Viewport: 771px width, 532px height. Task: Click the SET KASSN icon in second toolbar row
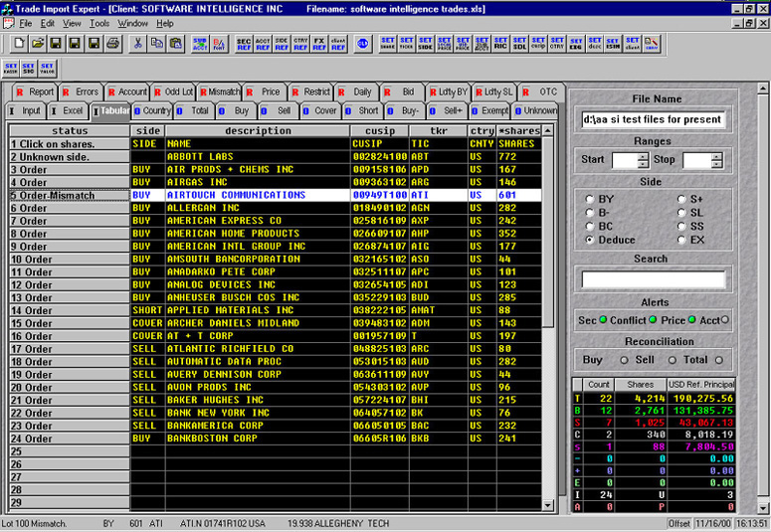coord(11,69)
